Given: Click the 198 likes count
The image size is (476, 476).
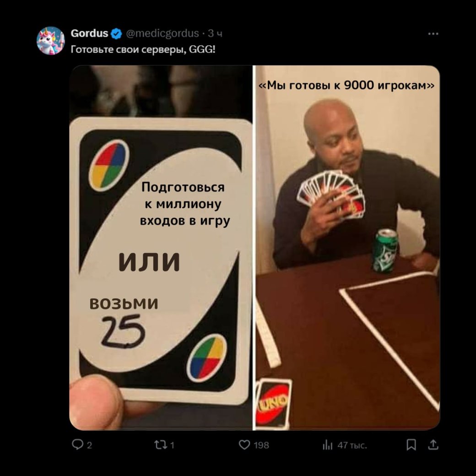Looking at the screenshot, I should (261, 445).
